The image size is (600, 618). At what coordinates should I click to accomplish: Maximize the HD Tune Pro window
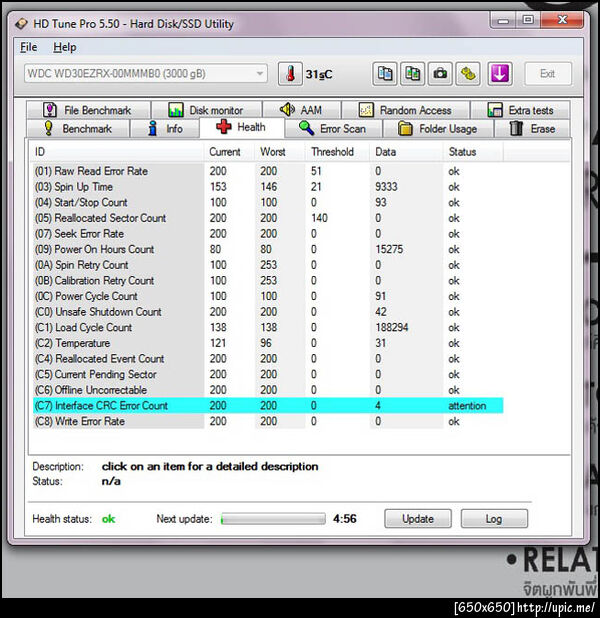tap(528, 20)
